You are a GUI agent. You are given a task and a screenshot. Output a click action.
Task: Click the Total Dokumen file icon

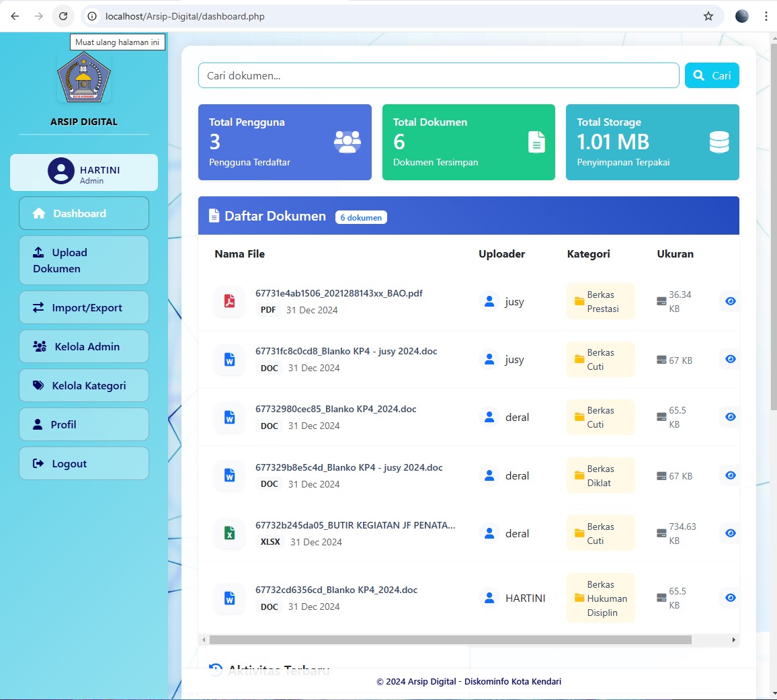coord(536,142)
